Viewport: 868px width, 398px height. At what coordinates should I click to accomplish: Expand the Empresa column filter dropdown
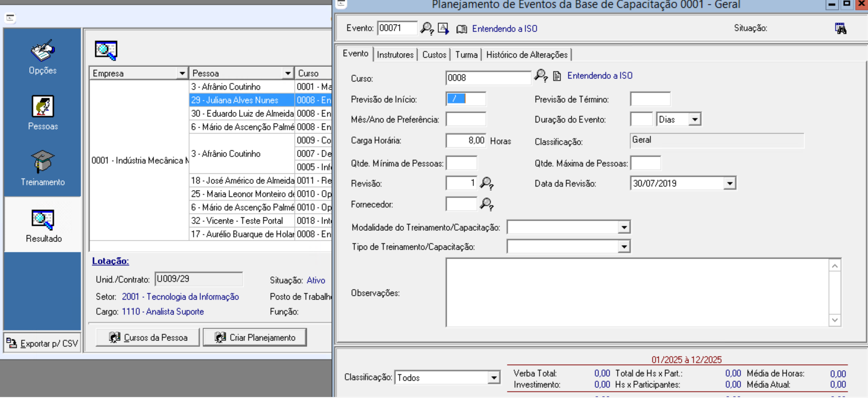182,73
